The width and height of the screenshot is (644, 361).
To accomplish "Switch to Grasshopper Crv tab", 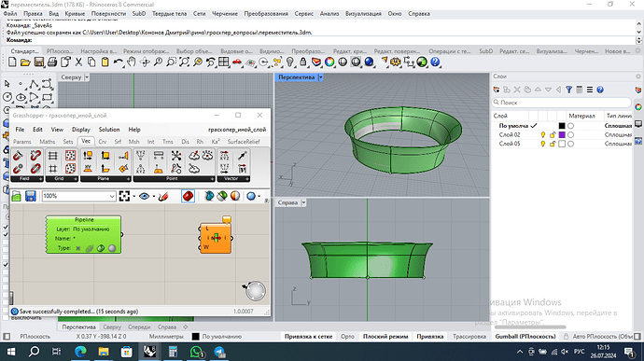I will 103,142.
